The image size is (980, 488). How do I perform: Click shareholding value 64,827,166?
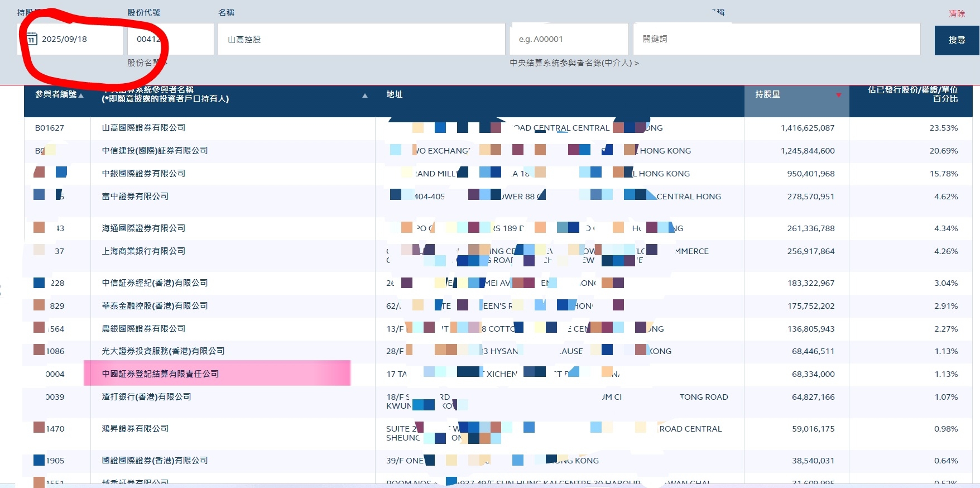813,397
